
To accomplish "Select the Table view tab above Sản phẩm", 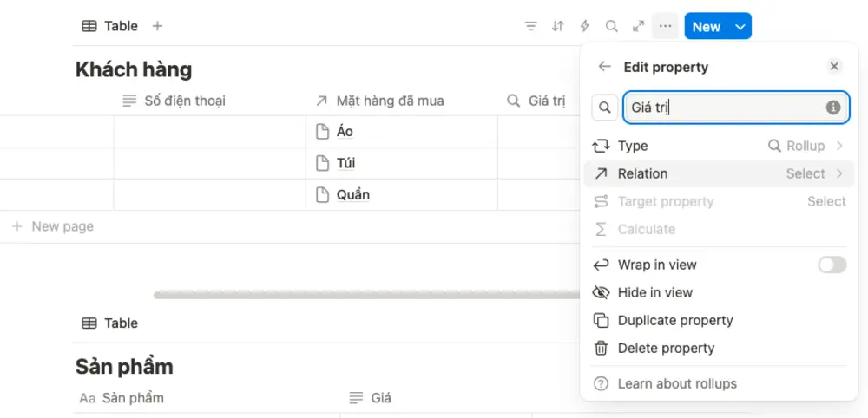I will (109, 323).
